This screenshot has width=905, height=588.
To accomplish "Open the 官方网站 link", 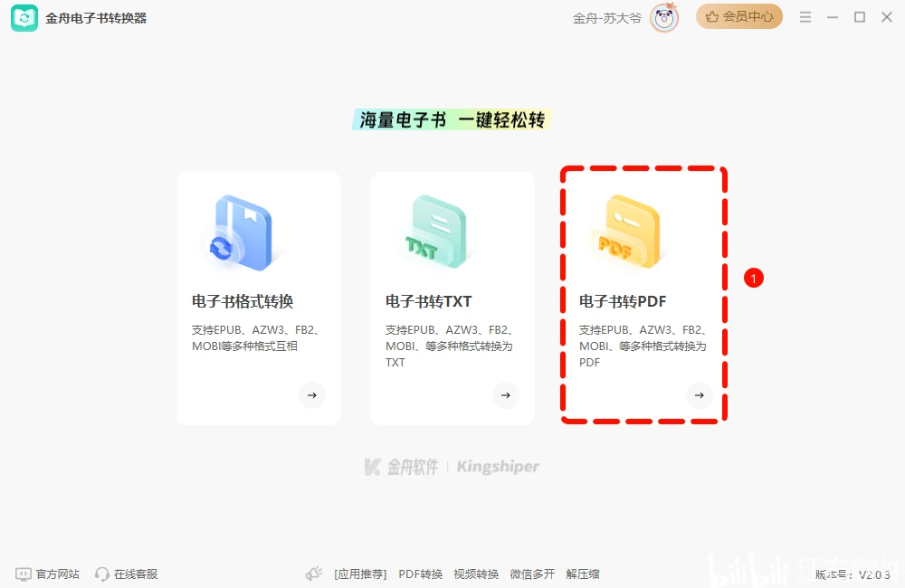I will pyautogui.click(x=57, y=574).
